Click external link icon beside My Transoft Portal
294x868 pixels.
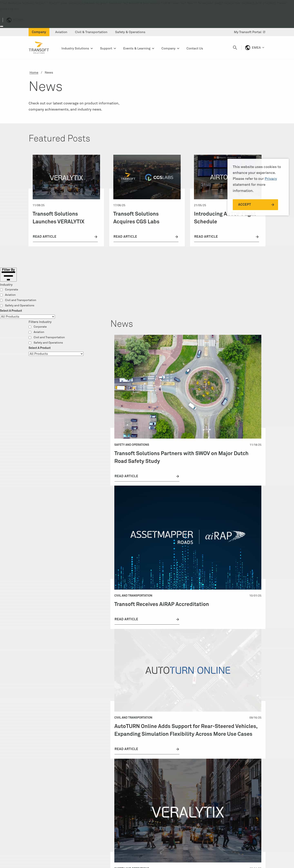point(264,32)
